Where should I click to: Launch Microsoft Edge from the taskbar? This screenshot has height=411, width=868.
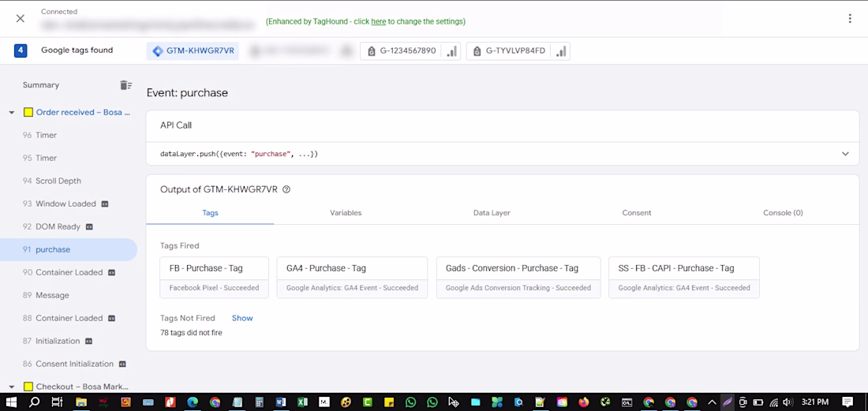click(192, 402)
